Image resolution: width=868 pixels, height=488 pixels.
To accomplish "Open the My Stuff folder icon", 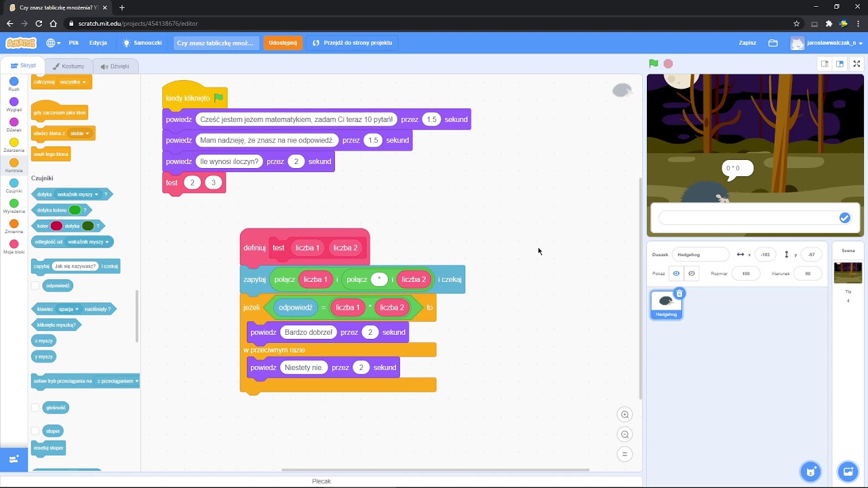I will coord(773,43).
